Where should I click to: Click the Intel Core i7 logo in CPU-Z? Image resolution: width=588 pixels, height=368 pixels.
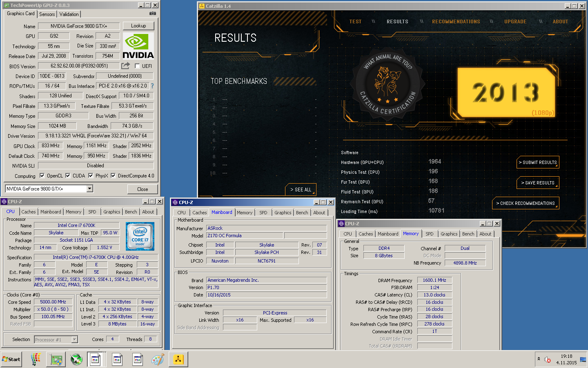(x=140, y=236)
